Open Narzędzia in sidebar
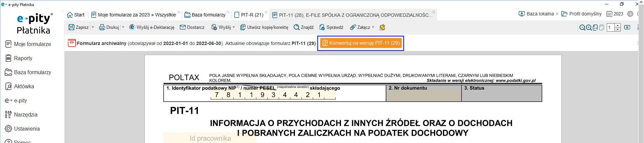Viewport: 644px width, 143px height. [x=21, y=114]
